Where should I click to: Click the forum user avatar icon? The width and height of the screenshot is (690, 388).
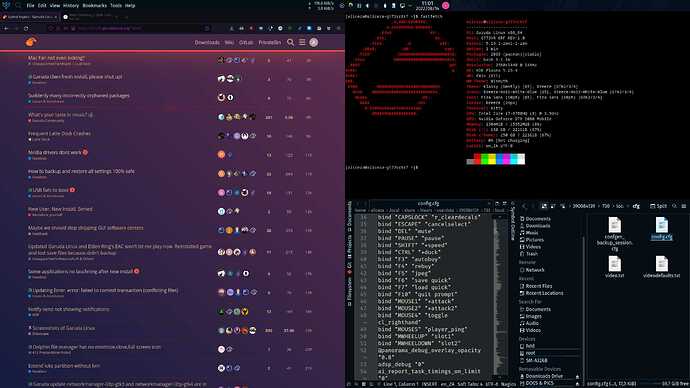click(313, 42)
